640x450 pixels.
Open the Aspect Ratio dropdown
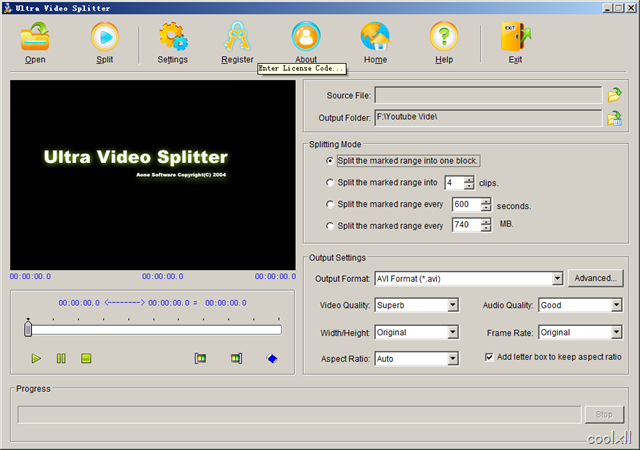pos(452,359)
